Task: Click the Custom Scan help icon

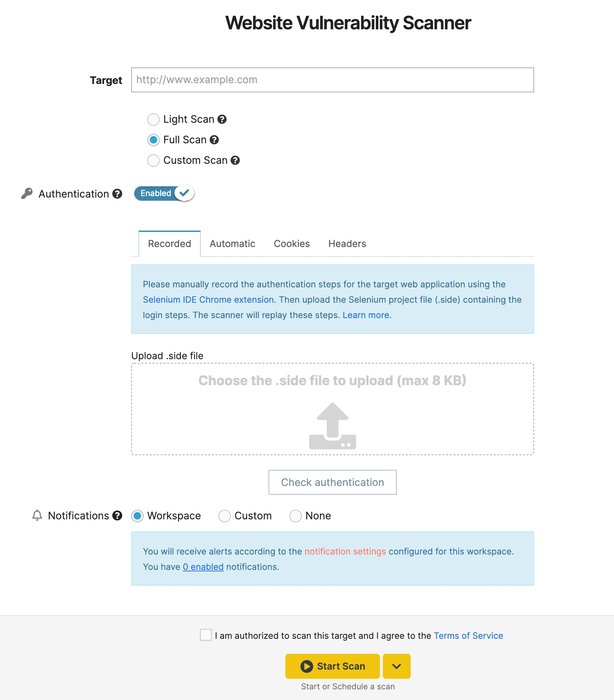Action: click(x=235, y=160)
